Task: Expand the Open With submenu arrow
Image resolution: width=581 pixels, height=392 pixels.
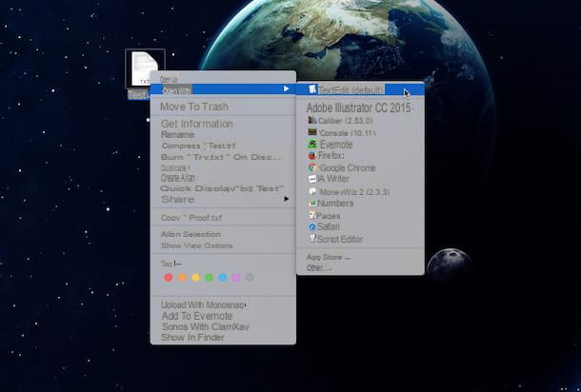Action: (286, 88)
